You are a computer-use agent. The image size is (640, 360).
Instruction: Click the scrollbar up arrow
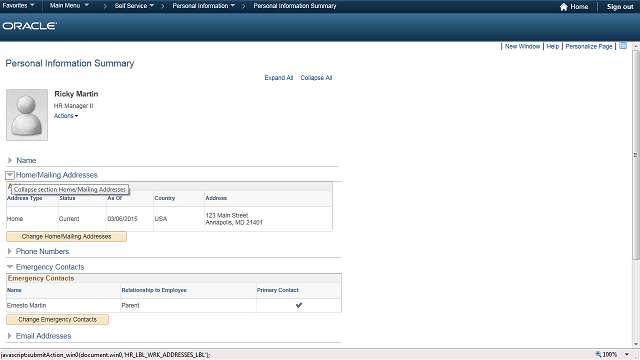636,47
